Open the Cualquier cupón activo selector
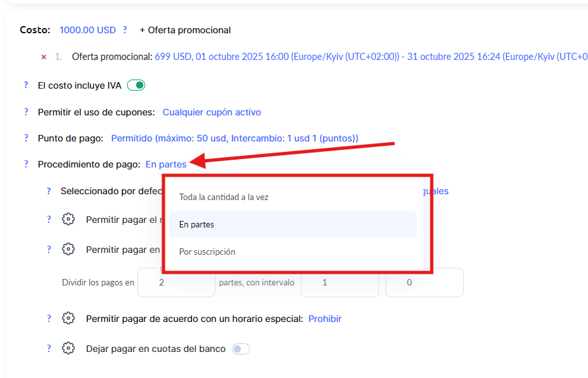The width and height of the screenshot is (588, 378). click(x=212, y=112)
